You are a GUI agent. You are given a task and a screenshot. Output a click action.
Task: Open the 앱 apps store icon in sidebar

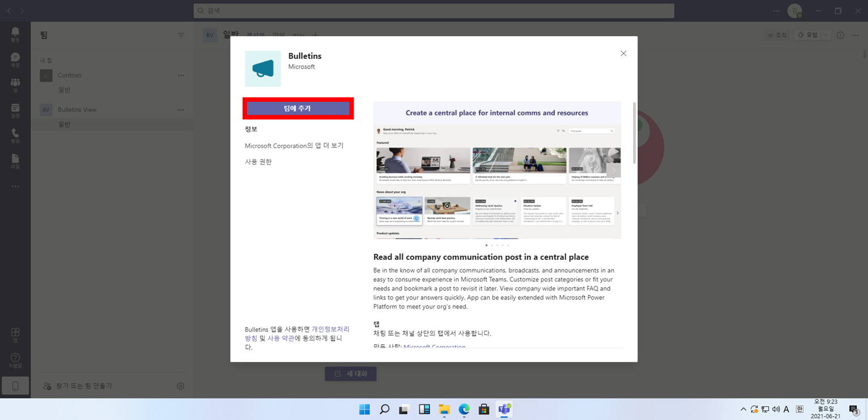click(x=15, y=335)
